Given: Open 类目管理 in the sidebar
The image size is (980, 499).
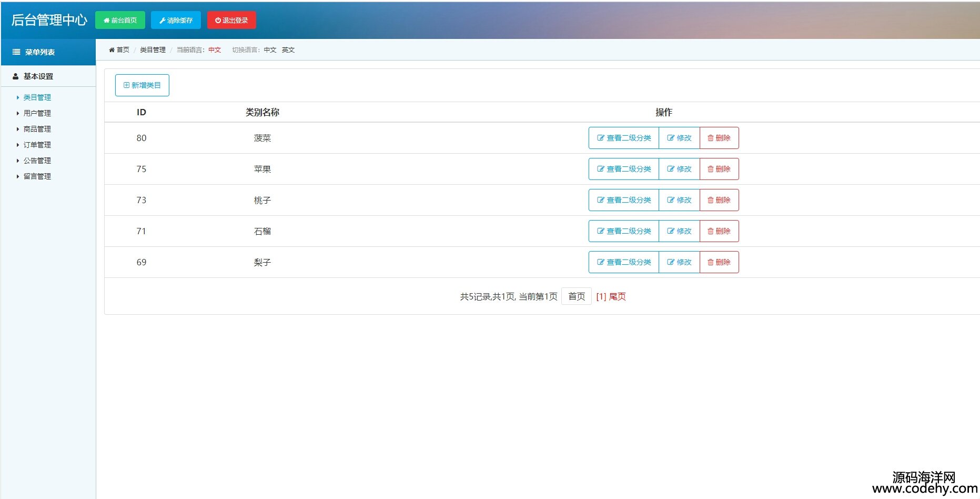Looking at the screenshot, I should coord(37,97).
